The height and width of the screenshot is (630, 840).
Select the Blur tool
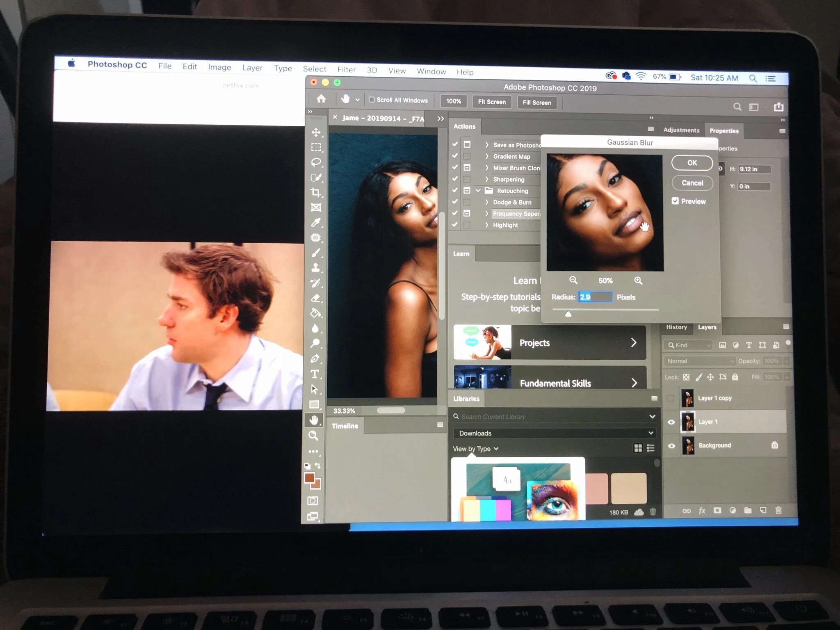point(315,329)
